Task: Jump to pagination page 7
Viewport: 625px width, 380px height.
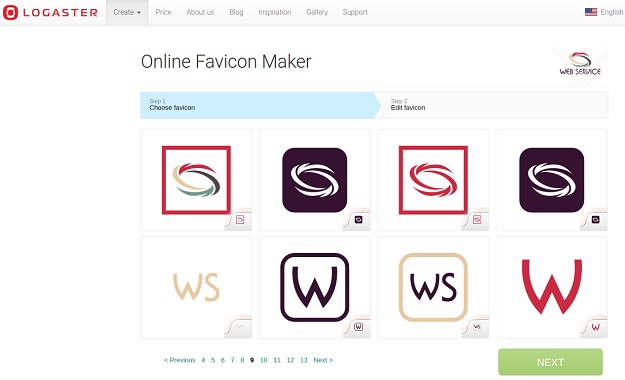Action: tap(232, 360)
